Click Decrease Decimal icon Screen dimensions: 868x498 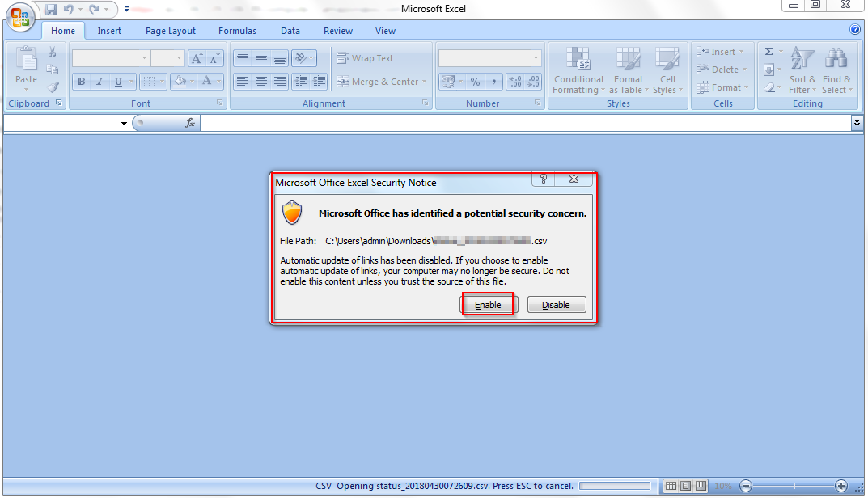[x=533, y=82]
